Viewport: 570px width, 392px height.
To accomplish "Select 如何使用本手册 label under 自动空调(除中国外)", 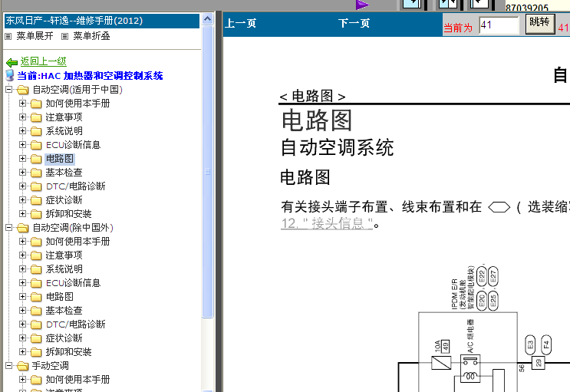I will click(x=77, y=242).
